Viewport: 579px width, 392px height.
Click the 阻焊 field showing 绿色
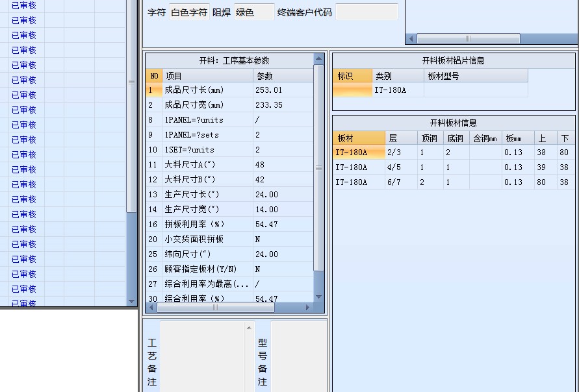(254, 12)
